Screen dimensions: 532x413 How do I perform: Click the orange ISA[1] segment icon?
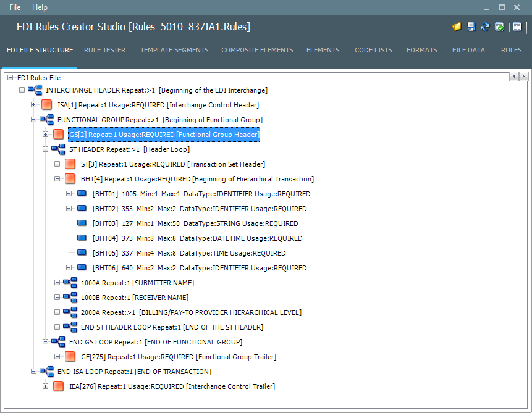pos(47,105)
